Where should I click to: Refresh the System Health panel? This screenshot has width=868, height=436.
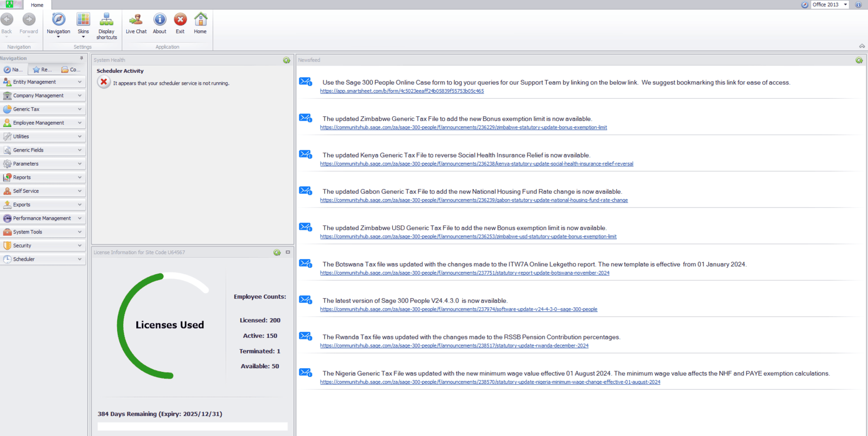pyautogui.click(x=286, y=60)
